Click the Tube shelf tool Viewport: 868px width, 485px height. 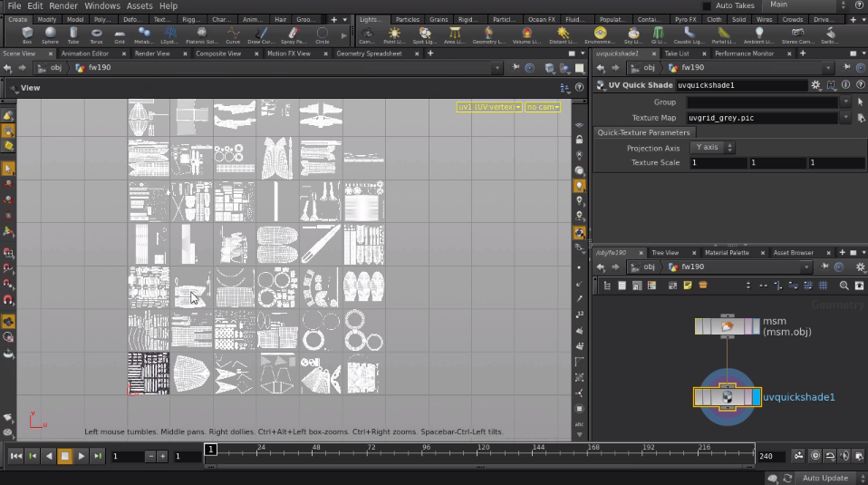73,34
